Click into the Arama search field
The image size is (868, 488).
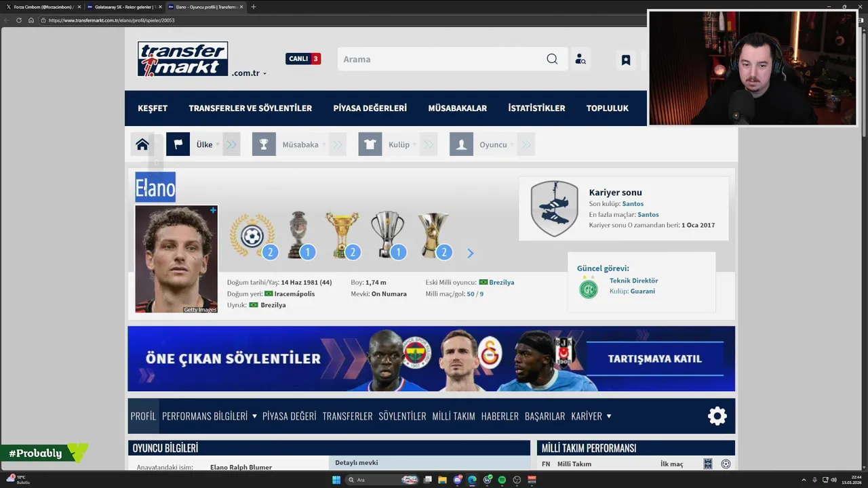(441, 59)
